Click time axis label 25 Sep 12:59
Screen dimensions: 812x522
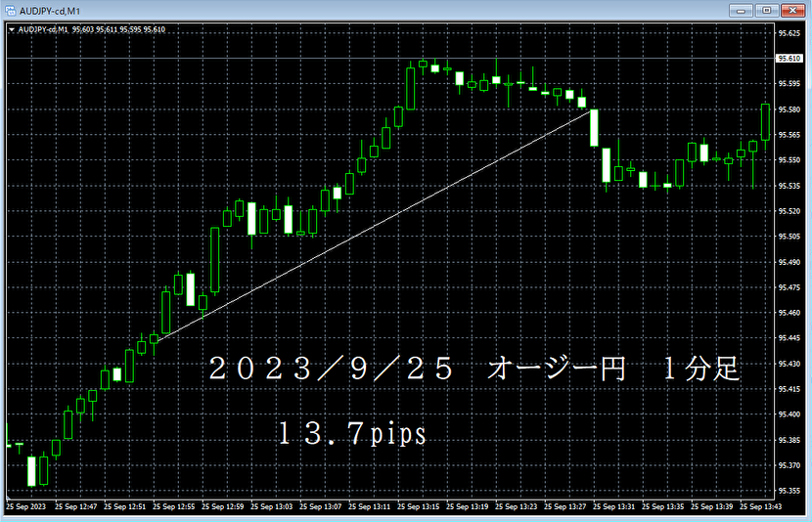(222, 507)
